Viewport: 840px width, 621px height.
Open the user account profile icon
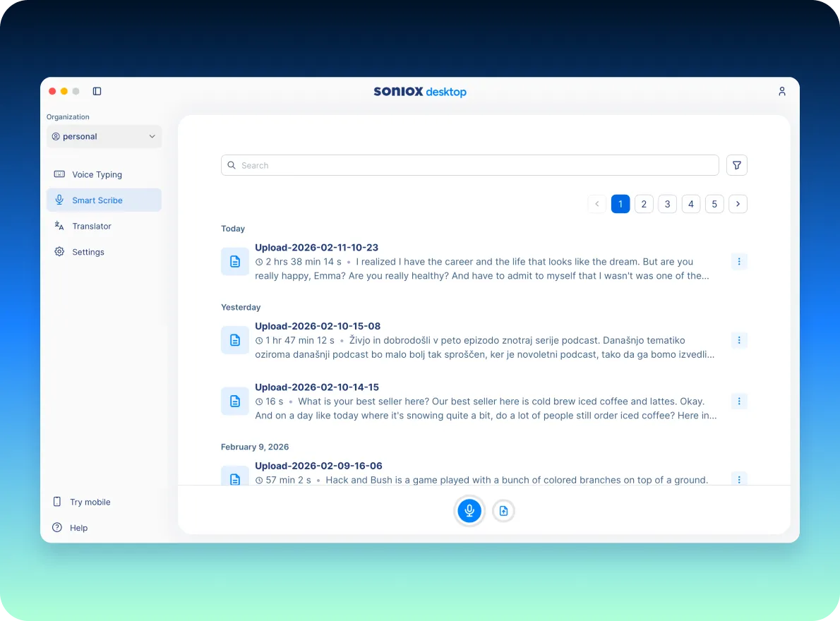click(781, 91)
